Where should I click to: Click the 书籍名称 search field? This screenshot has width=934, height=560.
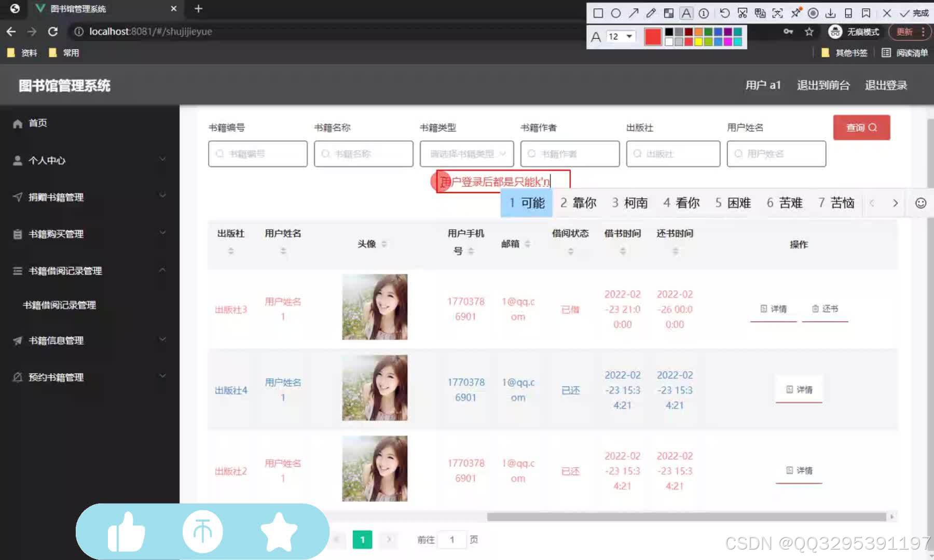click(x=364, y=154)
